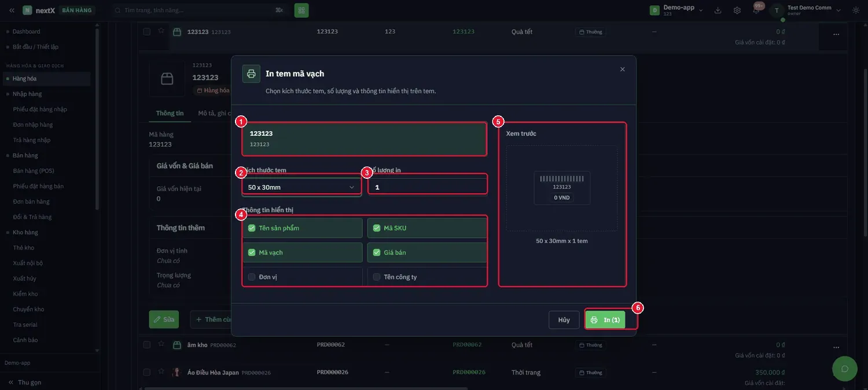Open Dashboard in the sidebar

(27, 31)
